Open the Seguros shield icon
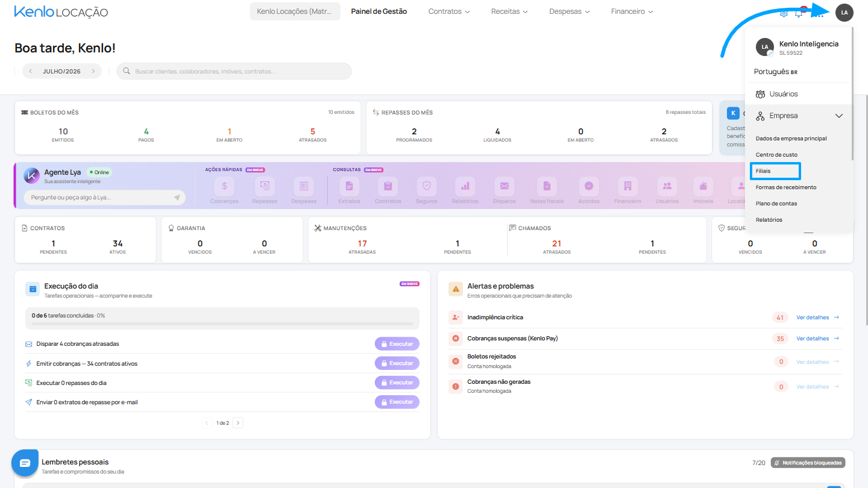The image size is (868, 488). 426,186
